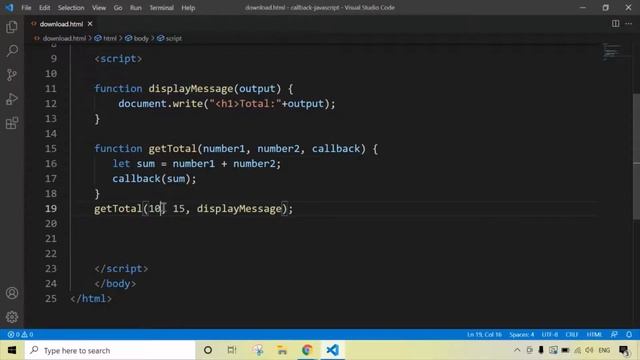Show errors and warnings in status bar
640x360 pixels.
click(20, 334)
